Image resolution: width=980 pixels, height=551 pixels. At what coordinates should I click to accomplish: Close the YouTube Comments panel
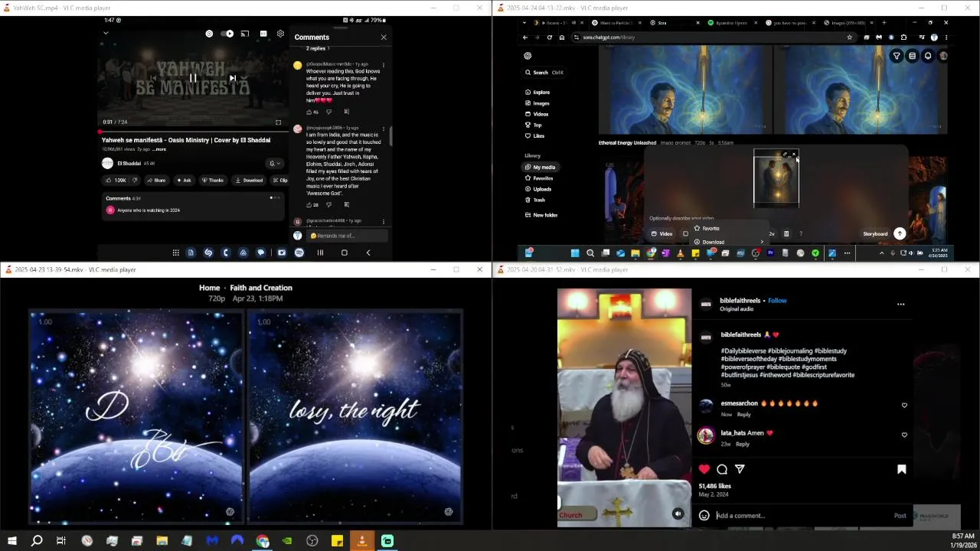[384, 37]
